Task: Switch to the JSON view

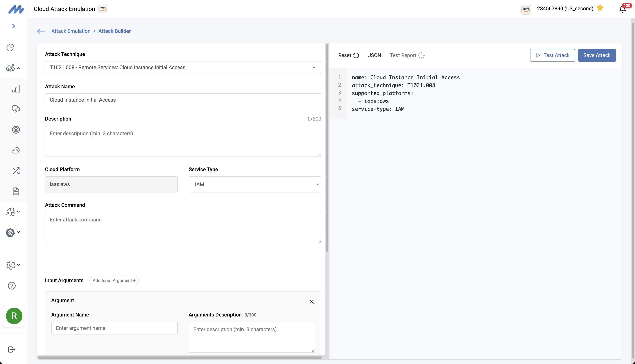Action: tap(374, 55)
